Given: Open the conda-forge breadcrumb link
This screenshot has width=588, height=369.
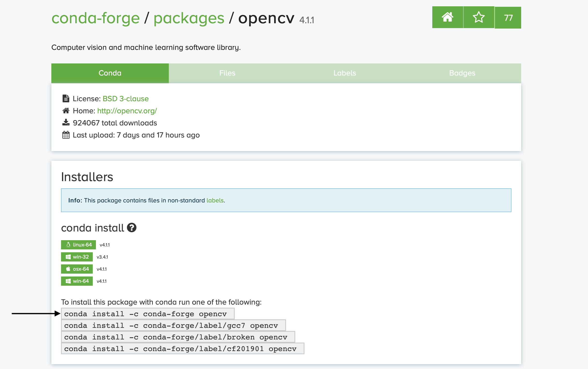Looking at the screenshot, I should [95, 18].
